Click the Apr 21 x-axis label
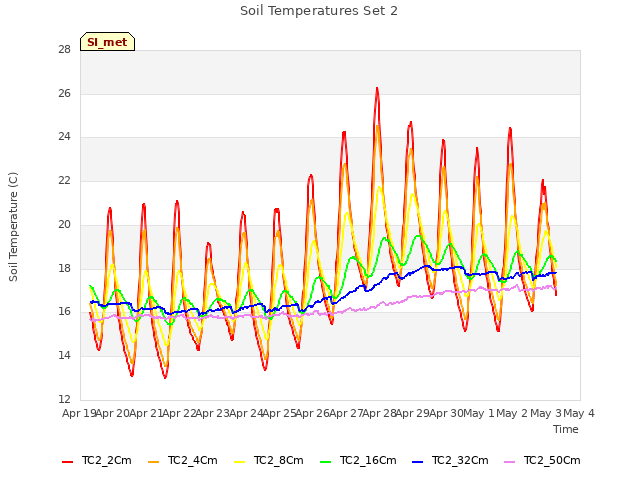The width and height of the screenshot is (640, 480). (x=146, y=413)
